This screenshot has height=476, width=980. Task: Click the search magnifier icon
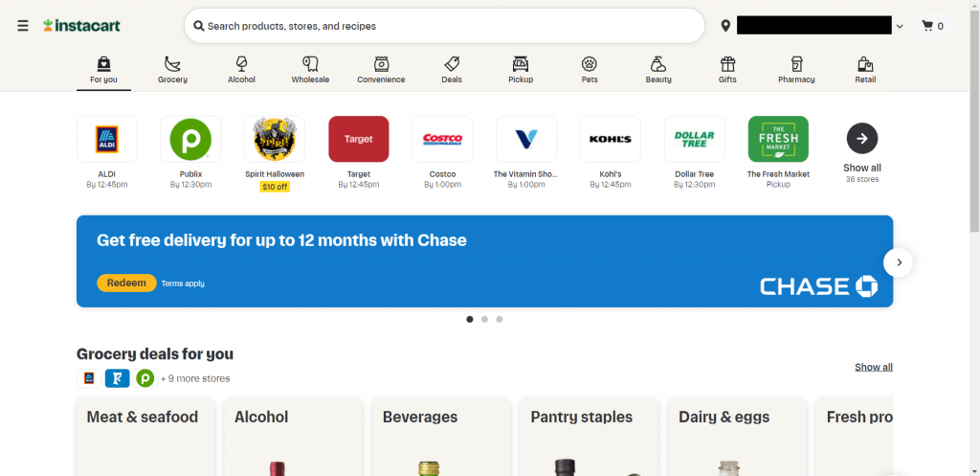(x=199, y=26)
